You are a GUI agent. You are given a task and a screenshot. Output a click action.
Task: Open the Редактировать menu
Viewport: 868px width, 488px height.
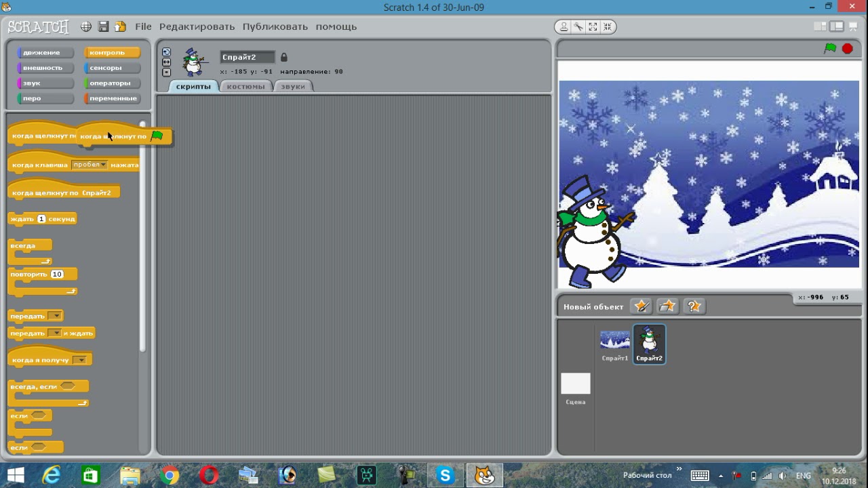(197, 26)
